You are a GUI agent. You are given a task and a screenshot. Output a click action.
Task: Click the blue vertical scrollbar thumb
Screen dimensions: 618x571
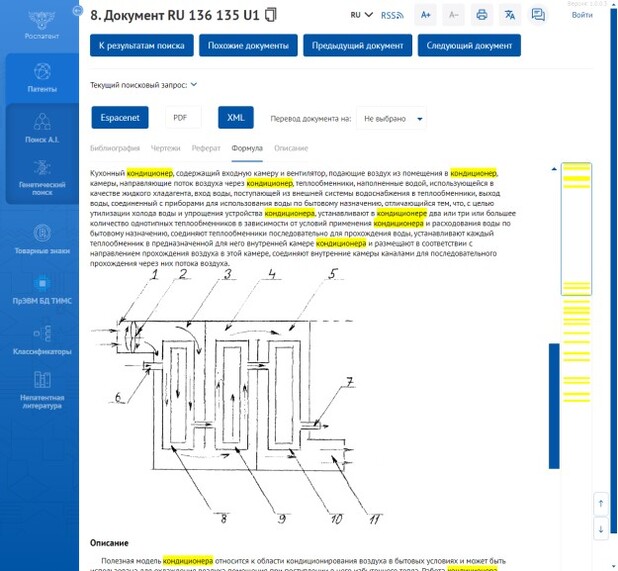pos(554,406)
